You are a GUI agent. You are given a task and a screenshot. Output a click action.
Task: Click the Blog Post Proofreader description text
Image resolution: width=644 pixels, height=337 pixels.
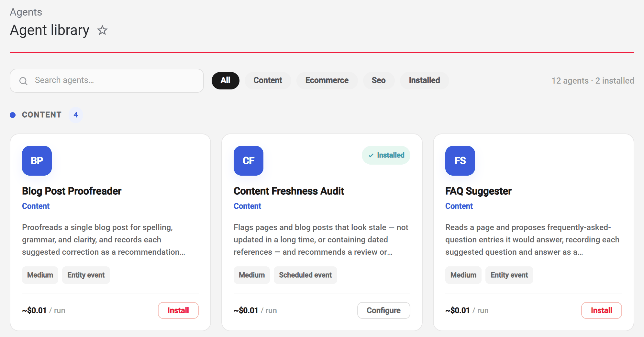click(x=104, y=240)
